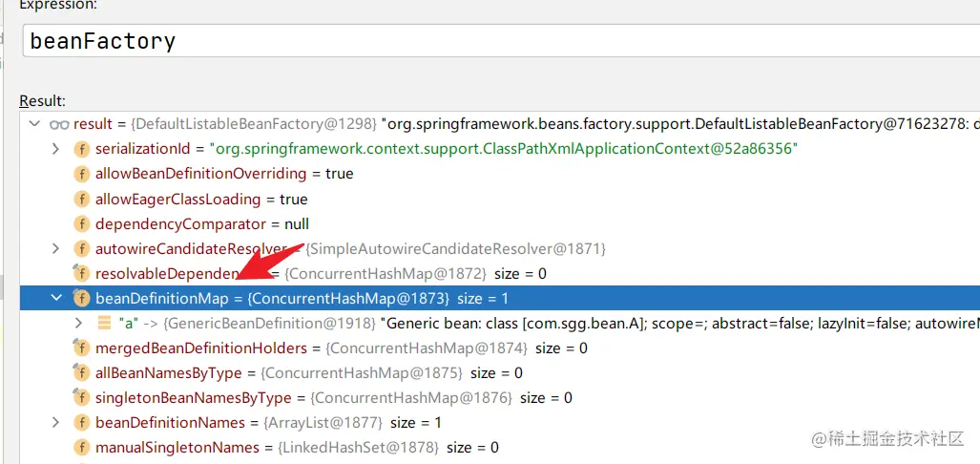
Task: Click field icon of allowBeanDefinitionOverriding
Action: point(81,174)
